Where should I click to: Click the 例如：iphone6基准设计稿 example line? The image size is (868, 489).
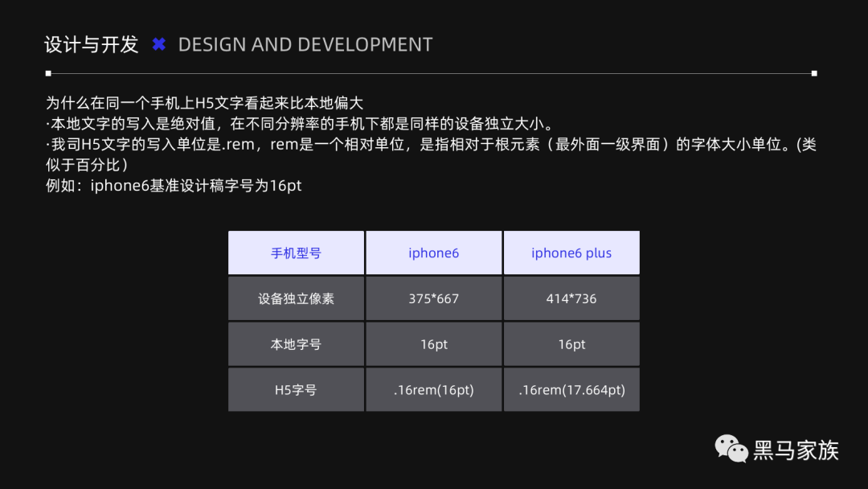coord(174,186)
